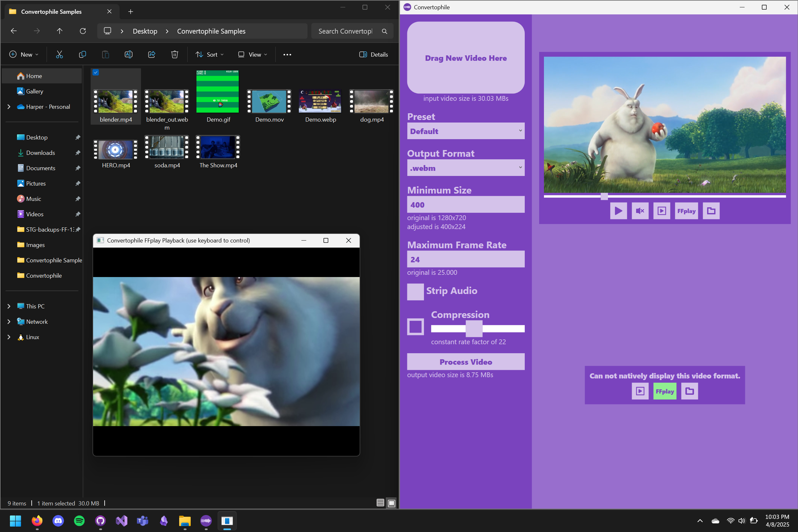The image size is (798, 532).
Task: Open the Output Format dropdown
Action: (466, 168)
